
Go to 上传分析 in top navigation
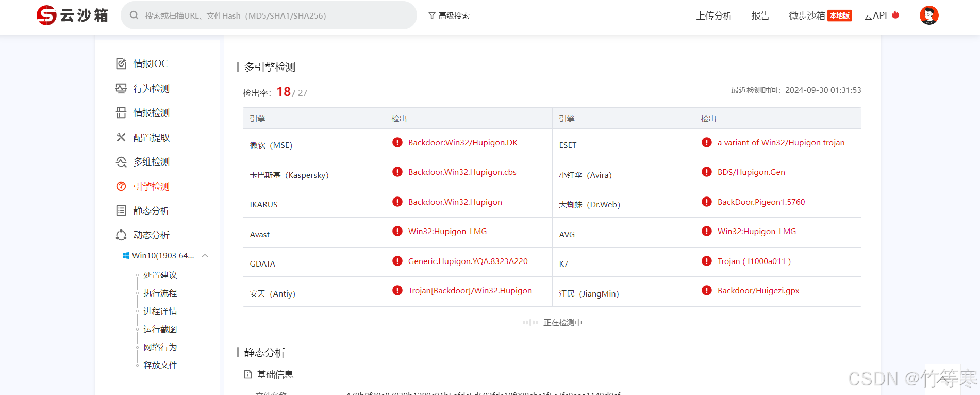pos(714,16)
